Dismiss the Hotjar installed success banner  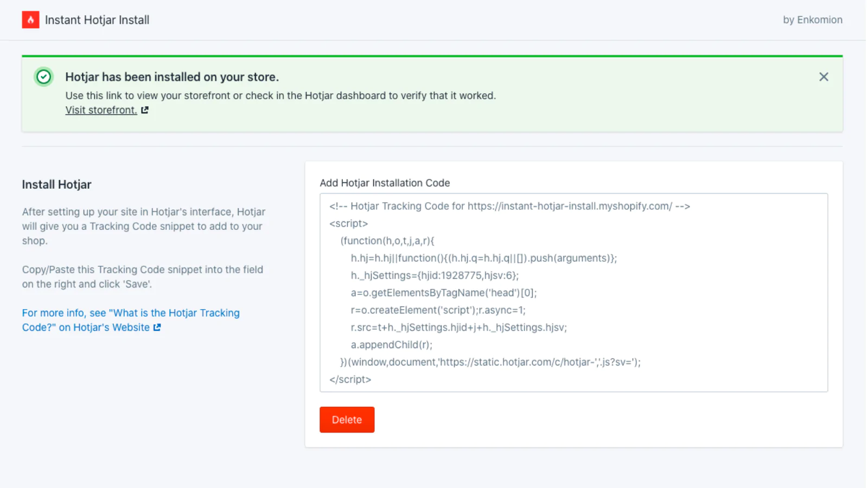pos(823,77)
